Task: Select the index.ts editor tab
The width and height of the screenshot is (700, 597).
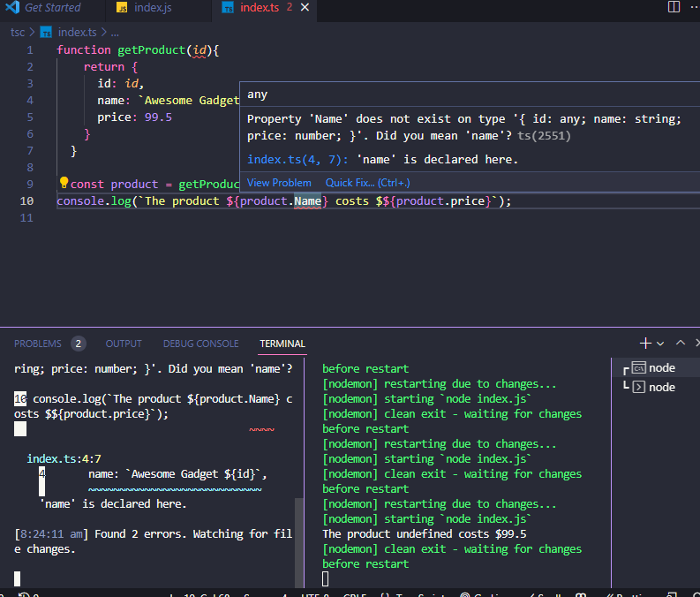Action: 260,8
